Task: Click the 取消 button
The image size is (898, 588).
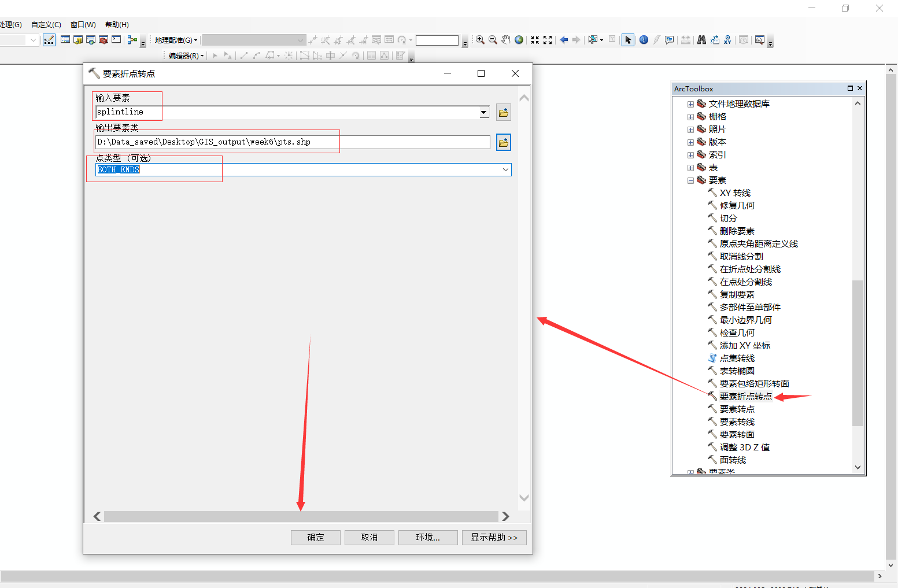Action: coord(369,537)
